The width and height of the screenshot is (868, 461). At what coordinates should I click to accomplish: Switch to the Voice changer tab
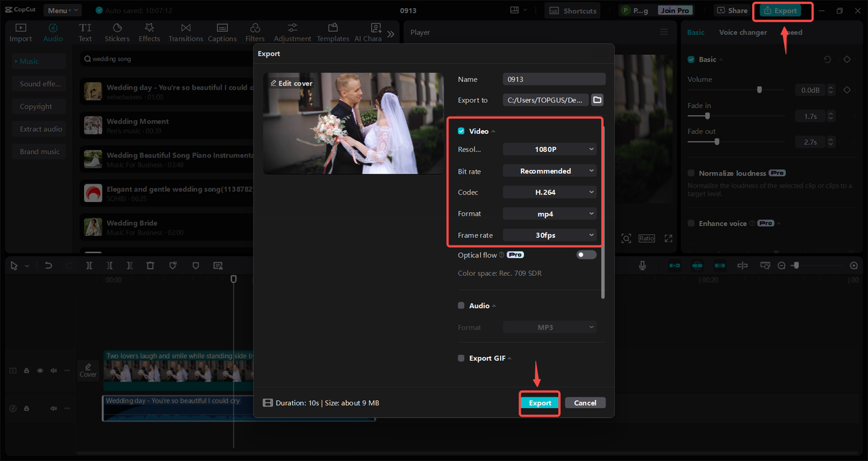point(743,33)
